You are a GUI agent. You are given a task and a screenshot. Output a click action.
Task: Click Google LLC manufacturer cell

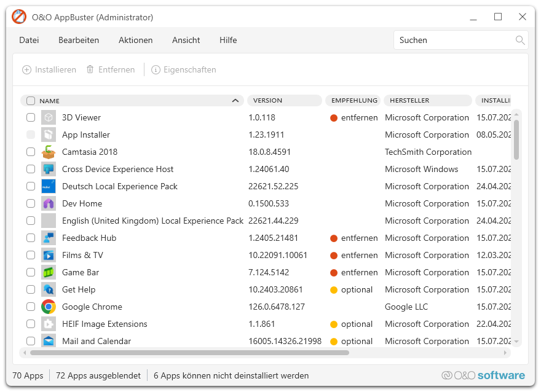[x=406, y=307]
